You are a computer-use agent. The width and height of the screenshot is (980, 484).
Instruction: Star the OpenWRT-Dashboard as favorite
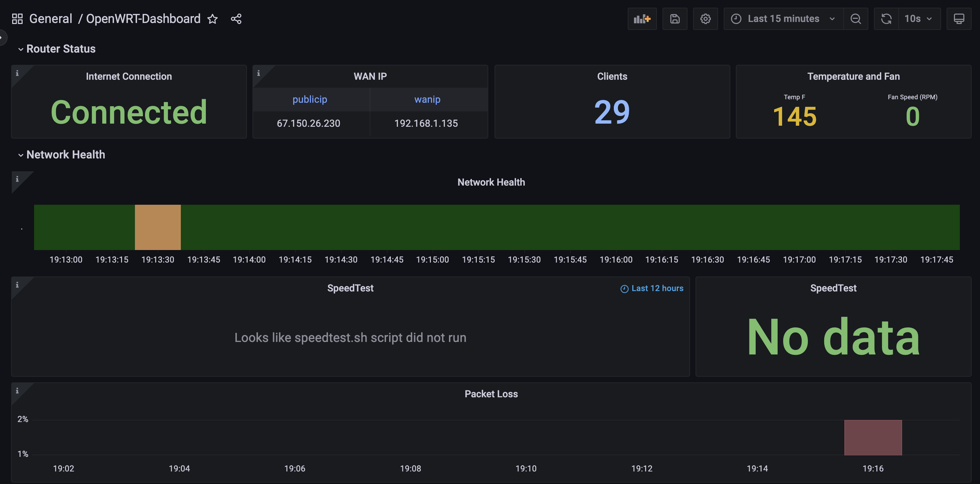[212, 19]
